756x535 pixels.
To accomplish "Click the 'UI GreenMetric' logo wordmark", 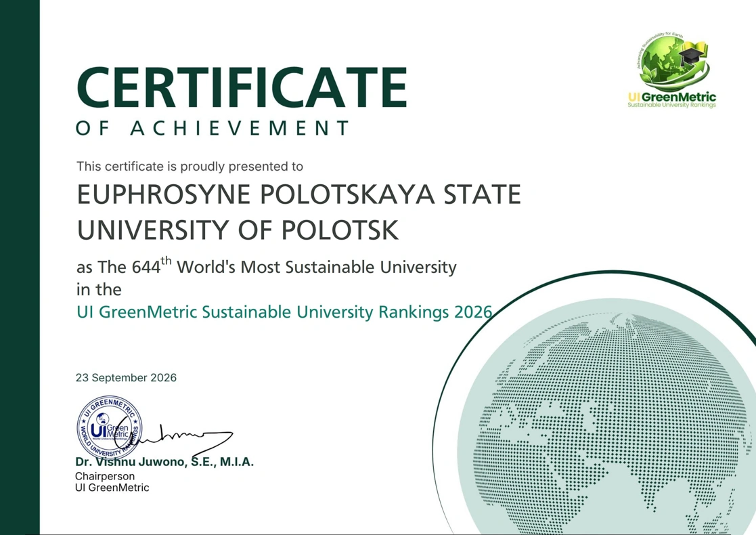I will coord(671,97).
